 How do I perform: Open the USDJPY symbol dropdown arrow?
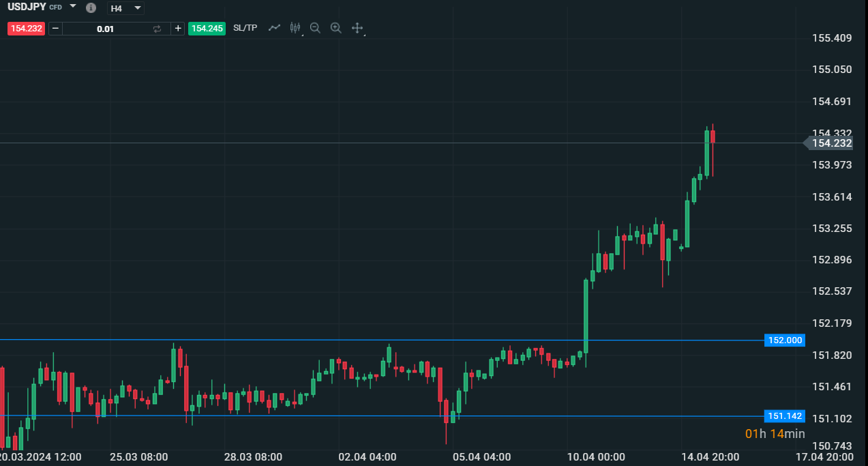click(x=73, y=5)
